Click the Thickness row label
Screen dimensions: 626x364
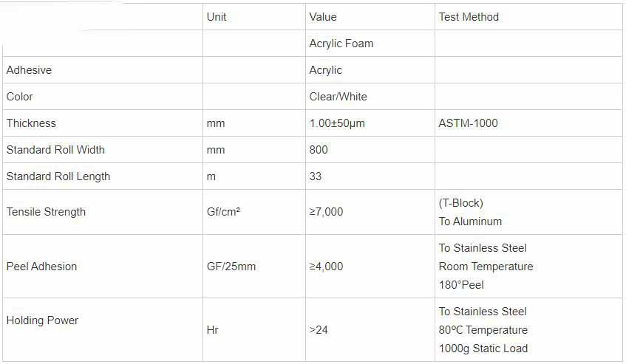point(31,123)
